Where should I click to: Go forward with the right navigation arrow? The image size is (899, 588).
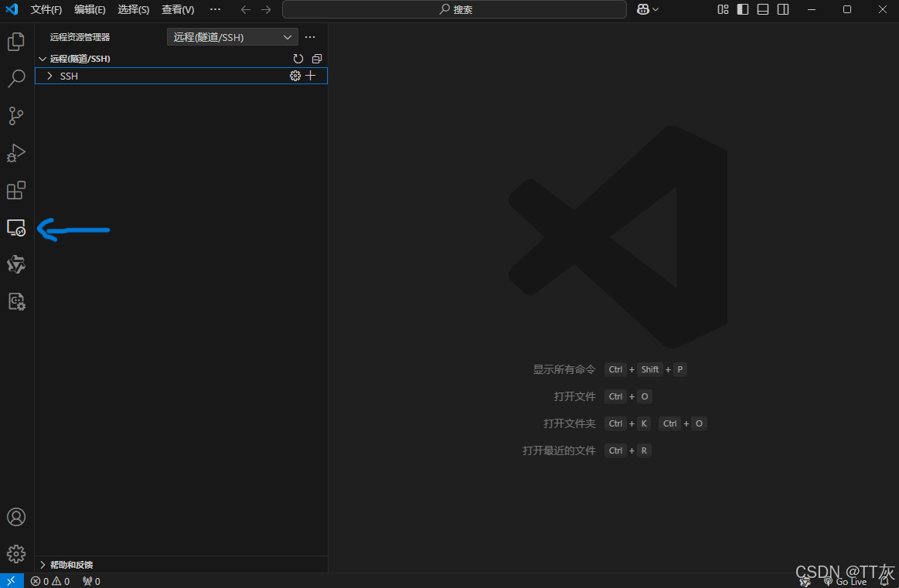click(266, 9)
